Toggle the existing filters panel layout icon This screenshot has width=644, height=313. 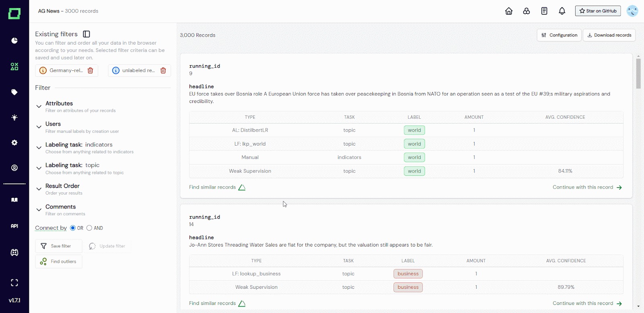click(87, 34)
